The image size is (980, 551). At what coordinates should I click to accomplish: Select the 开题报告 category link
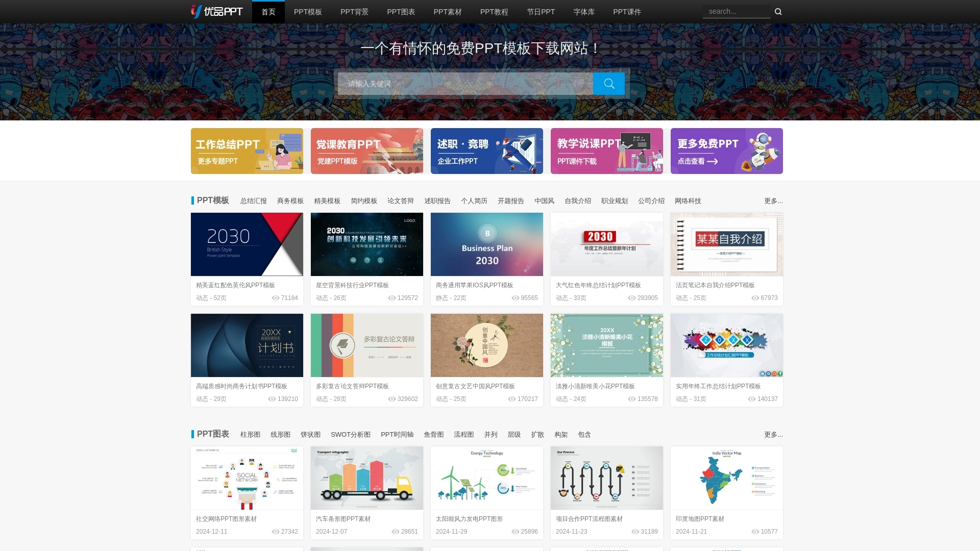[511, 201]
